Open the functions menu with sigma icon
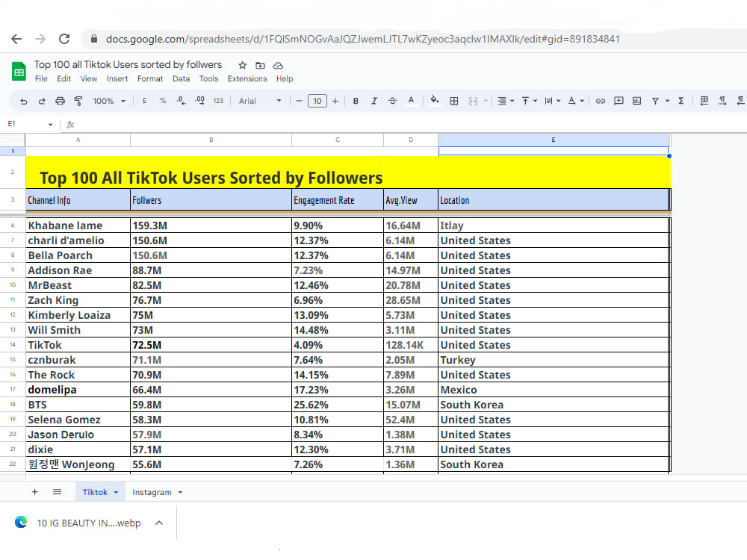 pos(680,100)
